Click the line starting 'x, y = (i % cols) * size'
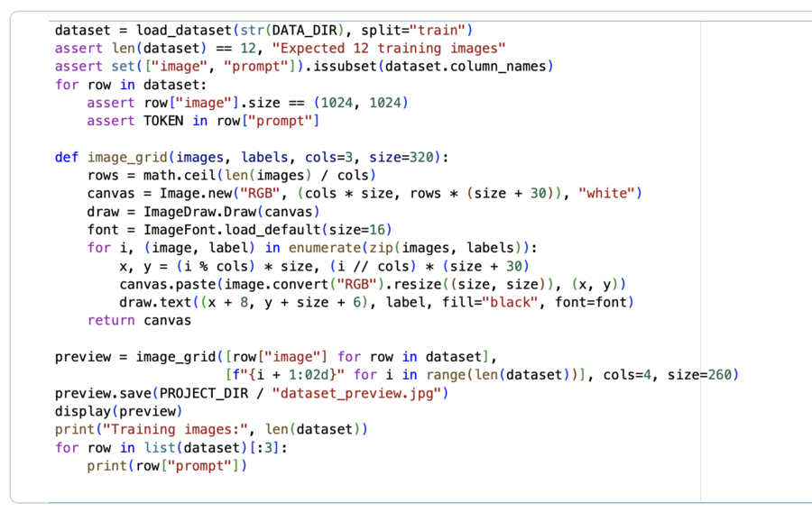The height and width of the screenshot is (512, 812). tap(324, 266)
